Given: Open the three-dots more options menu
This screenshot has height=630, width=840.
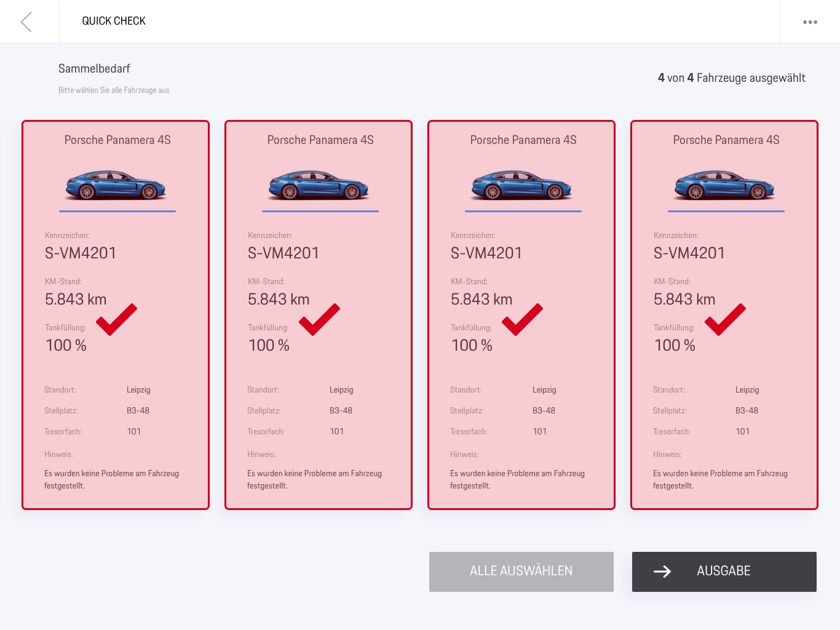Looking at the screenshot, I should [x=810, y=22].
